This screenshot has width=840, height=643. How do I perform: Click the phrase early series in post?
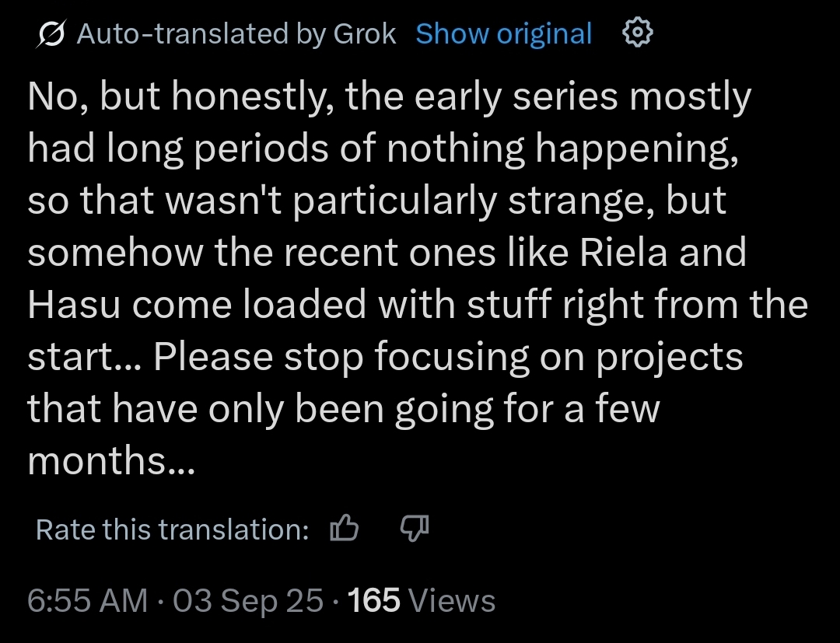tap(516, 97)
